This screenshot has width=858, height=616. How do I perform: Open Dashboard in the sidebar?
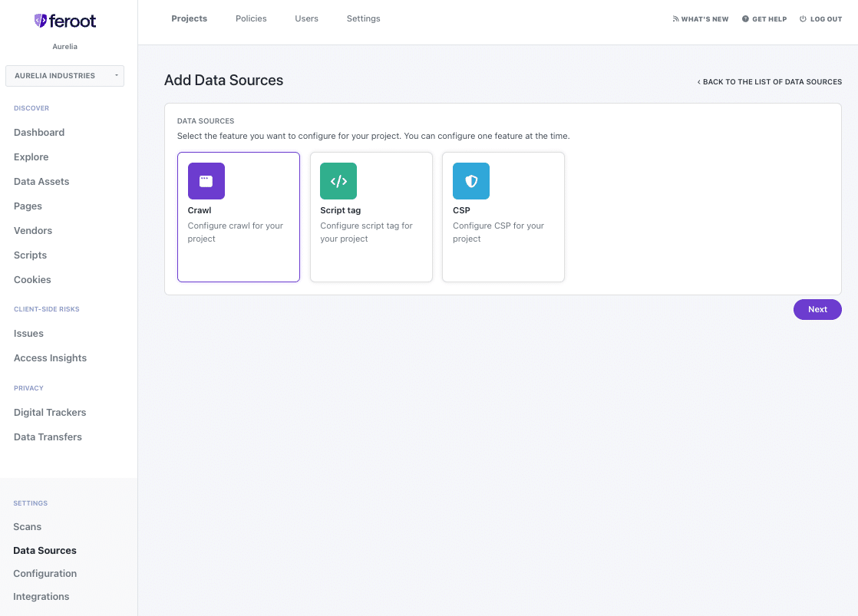pos(39,133)
